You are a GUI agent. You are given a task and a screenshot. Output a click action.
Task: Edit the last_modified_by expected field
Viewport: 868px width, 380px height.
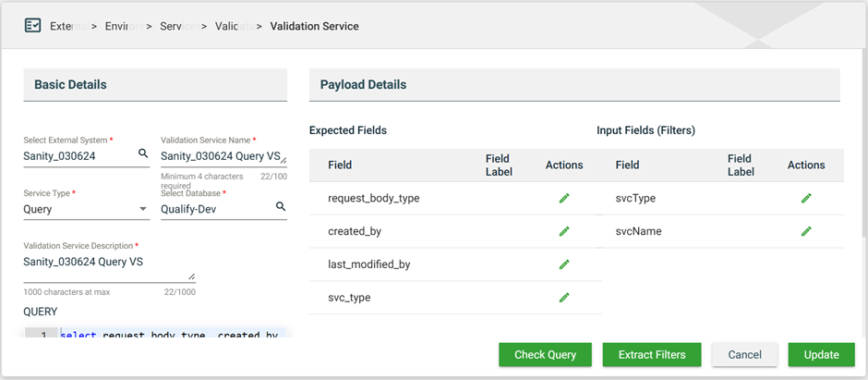(x=564, y=264)
